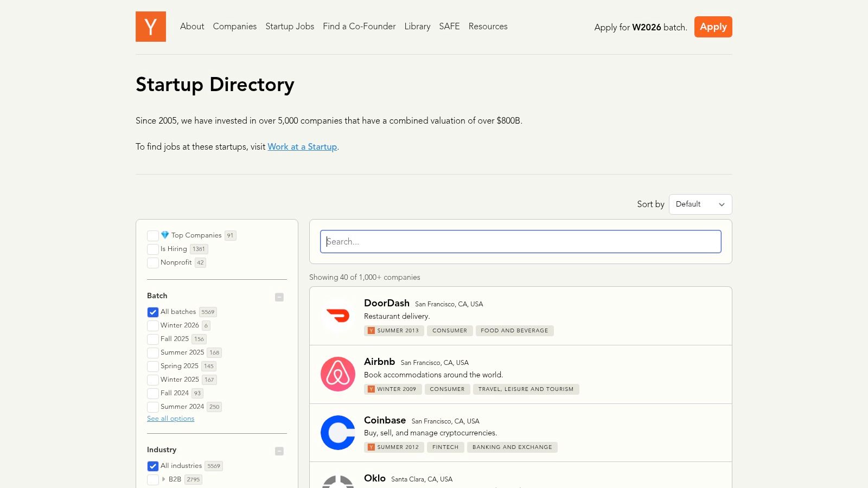Click the Airbnb logo icon
This screenshot has width=868, height=488.
[337, 374]
